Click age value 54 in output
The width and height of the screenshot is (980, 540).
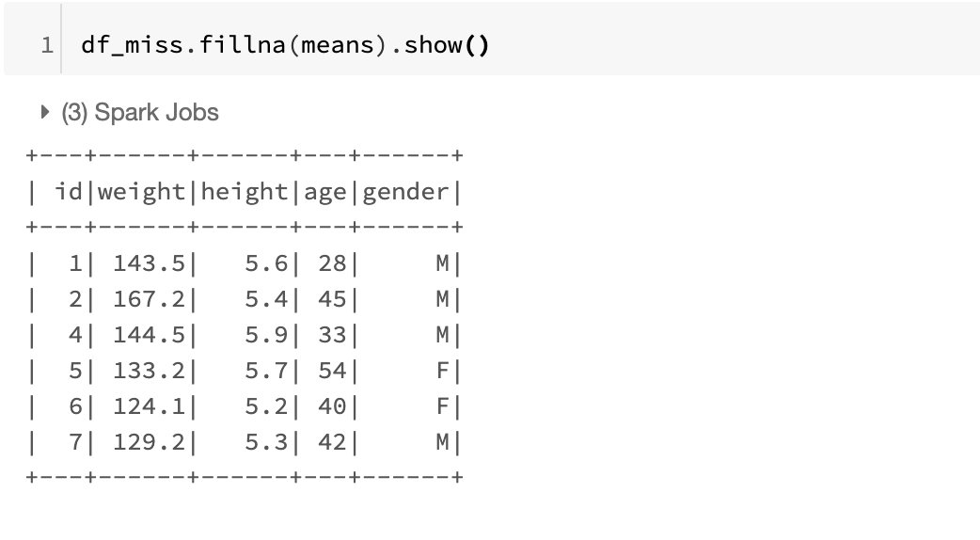[x=333, y=371]
